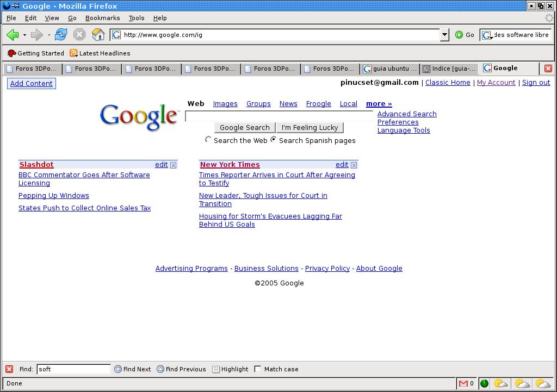Viewport: 557px width, 392px height.
Task: Click the Sign out link
Action: click(536, 83)
